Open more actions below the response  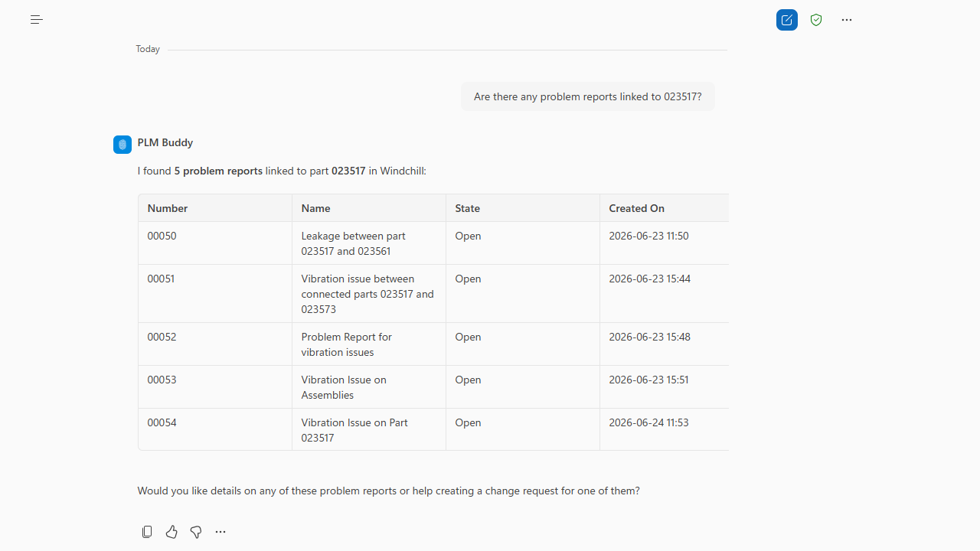click(x=220, y=532)
